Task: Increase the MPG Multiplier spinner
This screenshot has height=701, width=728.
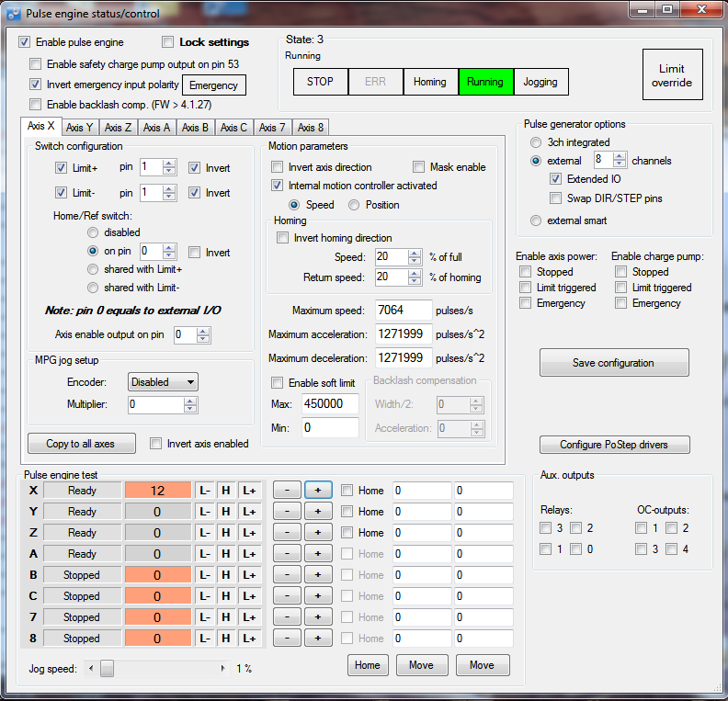Action: pyautogui.click(x=190, y=400)
